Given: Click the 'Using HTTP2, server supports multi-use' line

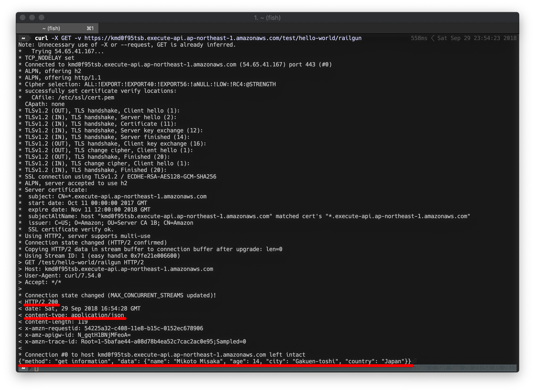Looking at the screenshot, I should pos(85,236).
